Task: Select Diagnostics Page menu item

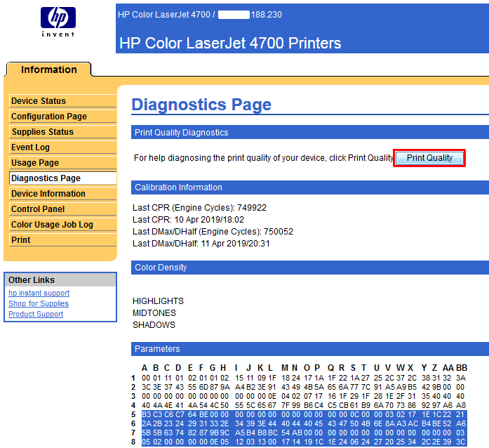Action: (62, 178)
